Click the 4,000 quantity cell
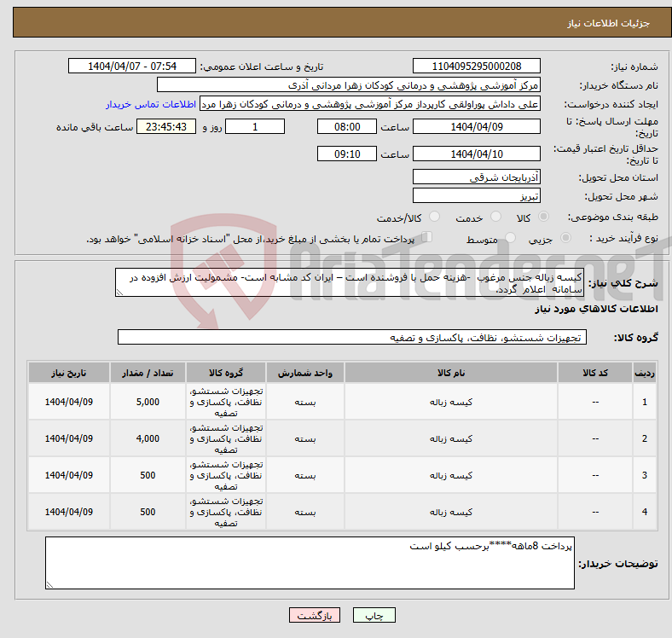Image resolution: width=672 pixels, height=638 pixels. pos(148,438)
